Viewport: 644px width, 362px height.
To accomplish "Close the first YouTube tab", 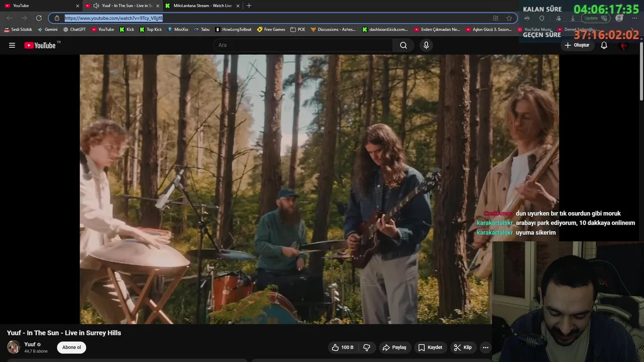I will click(77, 6).
